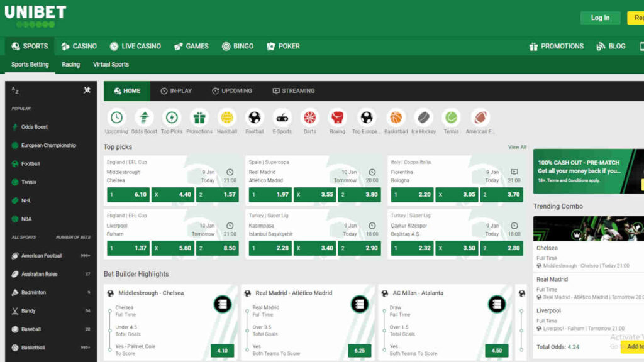View all top picks
Screen dimensions: 644x362
[517, 147]
